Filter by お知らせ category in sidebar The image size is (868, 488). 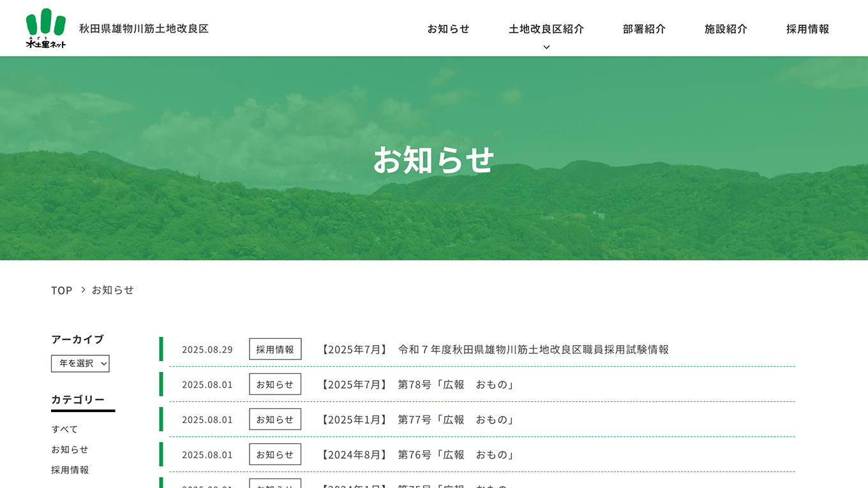coord(70,450)
